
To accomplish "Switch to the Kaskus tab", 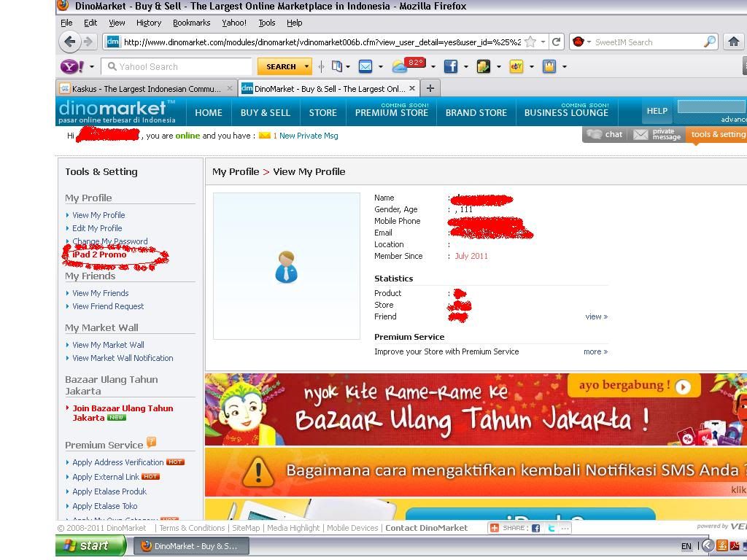I will [146, 88].
